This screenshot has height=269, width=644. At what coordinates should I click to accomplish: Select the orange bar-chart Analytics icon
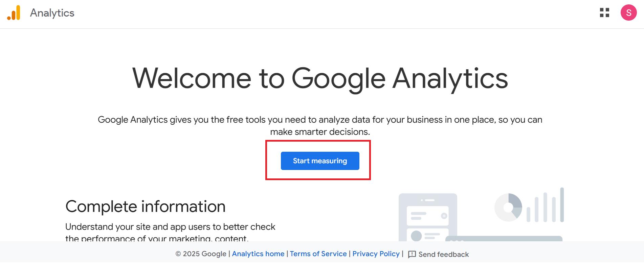tap(13, 13)
